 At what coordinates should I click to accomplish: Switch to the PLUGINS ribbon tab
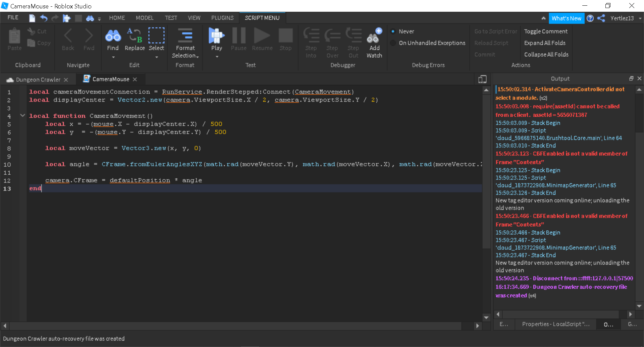click(222, 18)
